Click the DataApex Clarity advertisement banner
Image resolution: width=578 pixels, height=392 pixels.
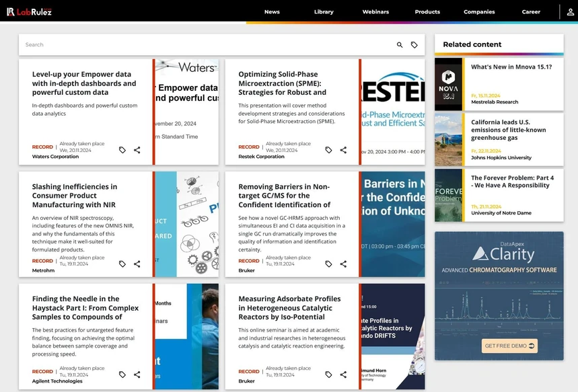(499, 296)
